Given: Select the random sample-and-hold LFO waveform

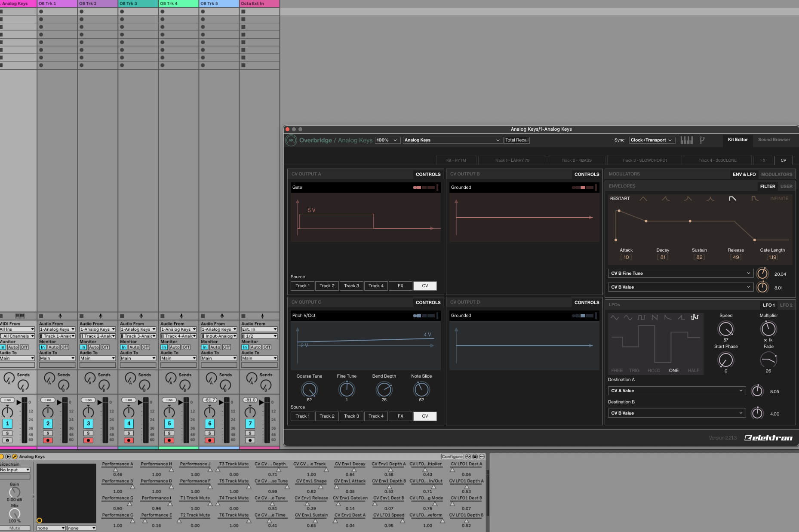Looking at the screenshot, I should (695, 317).
